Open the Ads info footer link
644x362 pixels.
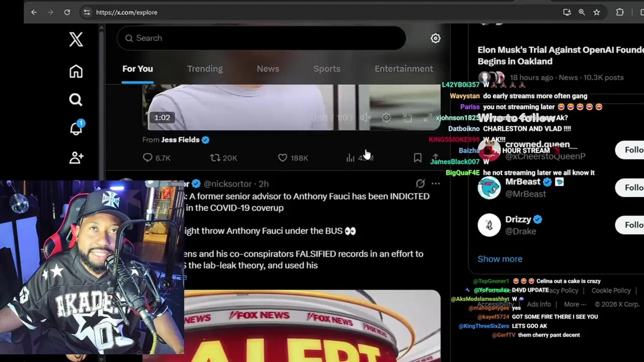click(x=538, y=304)
